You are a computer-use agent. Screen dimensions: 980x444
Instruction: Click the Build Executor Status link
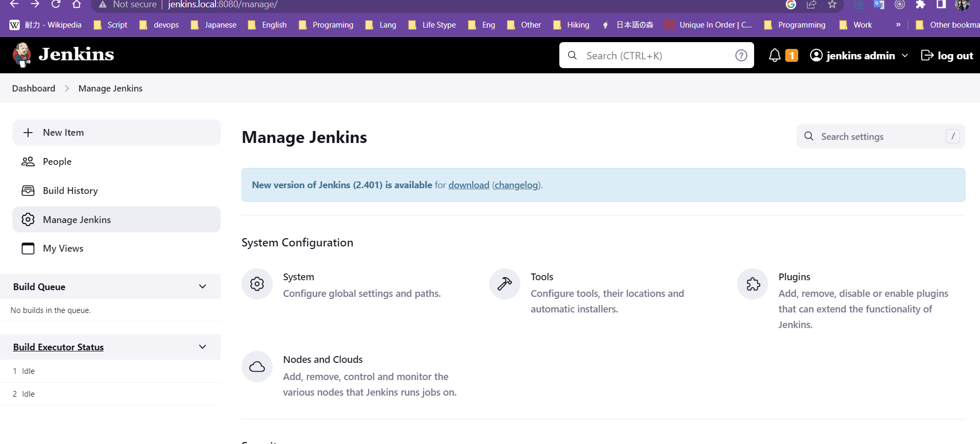click(x=58, y=347)
